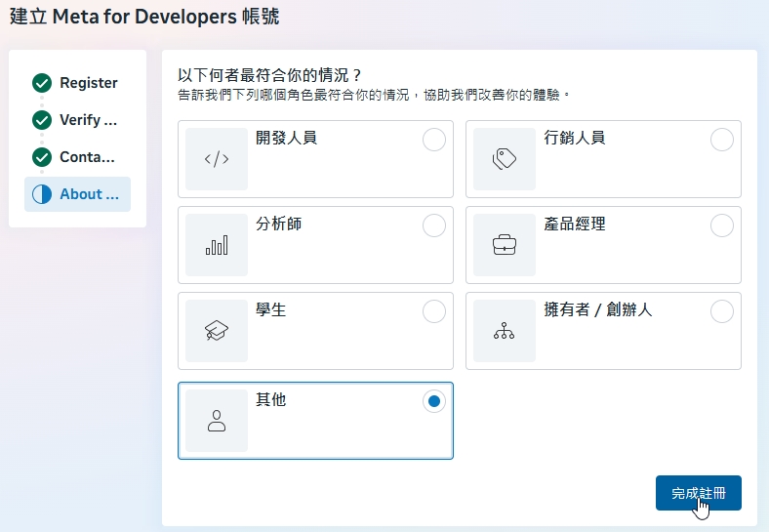
Task: Click the 學生 label text
Action: pyautogui.click(x=270, y=309)
